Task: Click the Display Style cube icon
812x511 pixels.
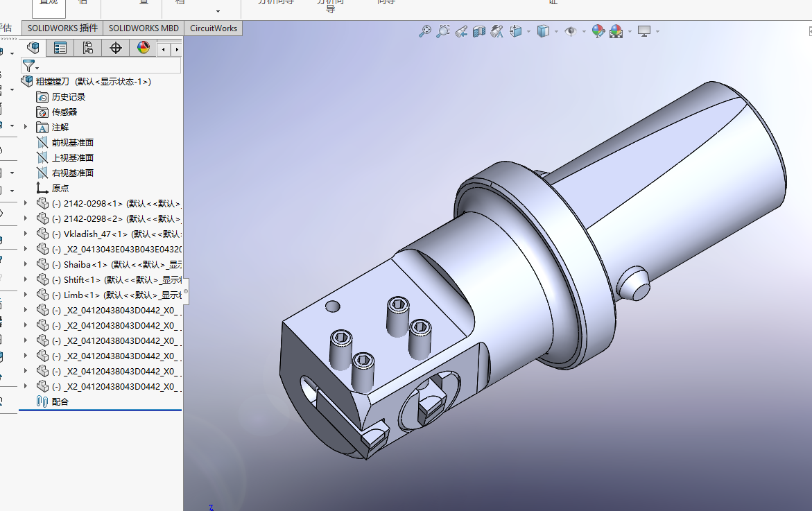Action: [x=543, y=32]
